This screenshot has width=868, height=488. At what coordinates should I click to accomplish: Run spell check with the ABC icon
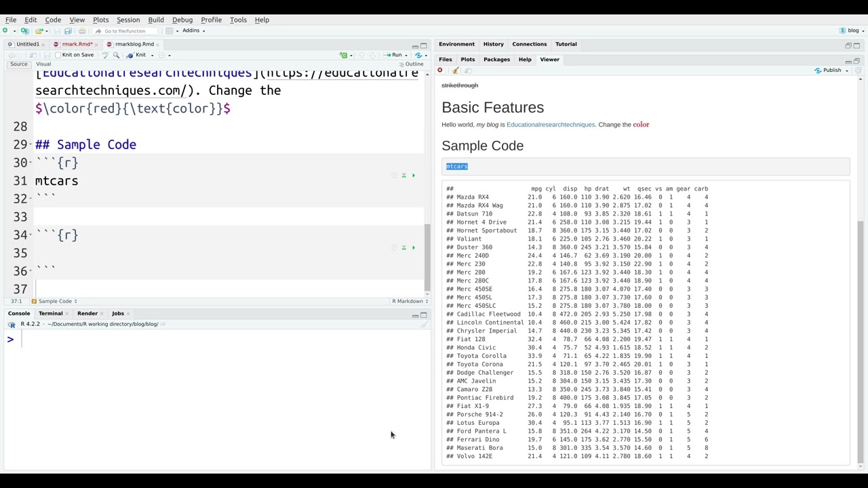point(105,55)
